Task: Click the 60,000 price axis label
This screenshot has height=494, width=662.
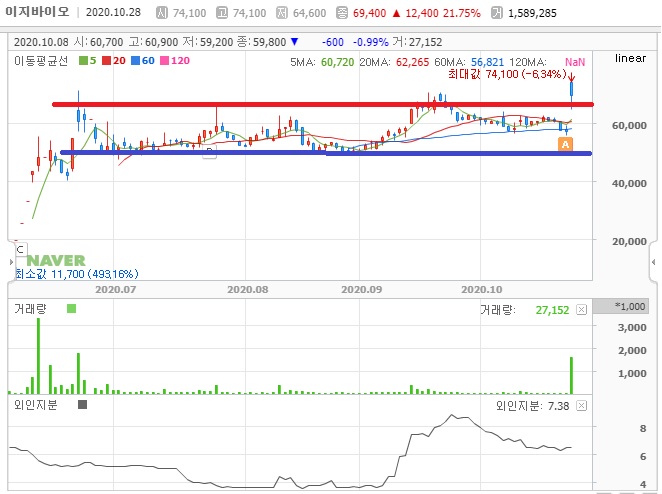Action: click(629, 125)
